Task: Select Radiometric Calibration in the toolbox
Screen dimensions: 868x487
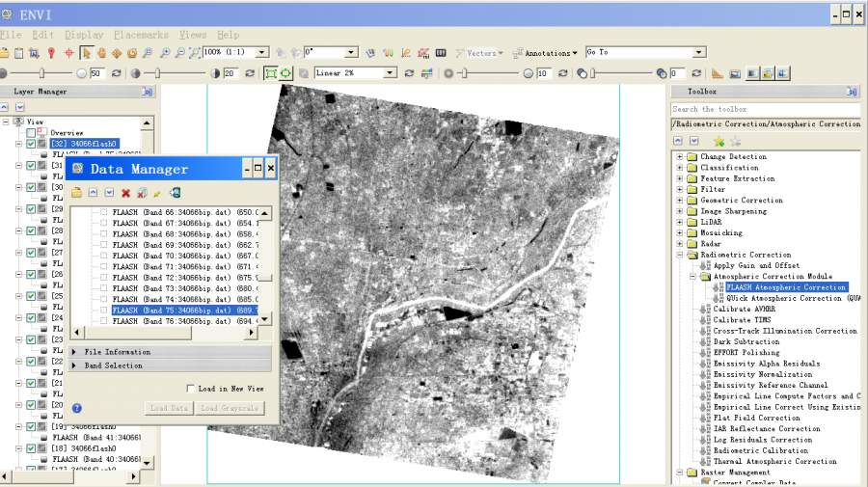Action: 760,450
